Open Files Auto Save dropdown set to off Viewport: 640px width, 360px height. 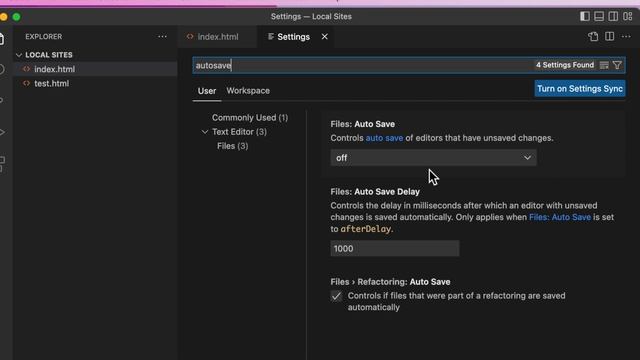(433, 158)
